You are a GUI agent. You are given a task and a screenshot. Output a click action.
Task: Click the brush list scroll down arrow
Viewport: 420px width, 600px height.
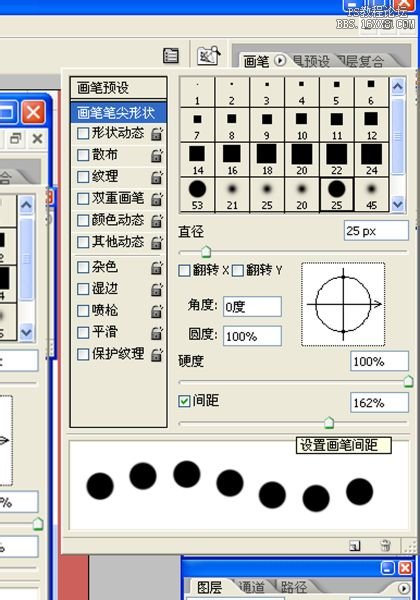pos(398,204)
